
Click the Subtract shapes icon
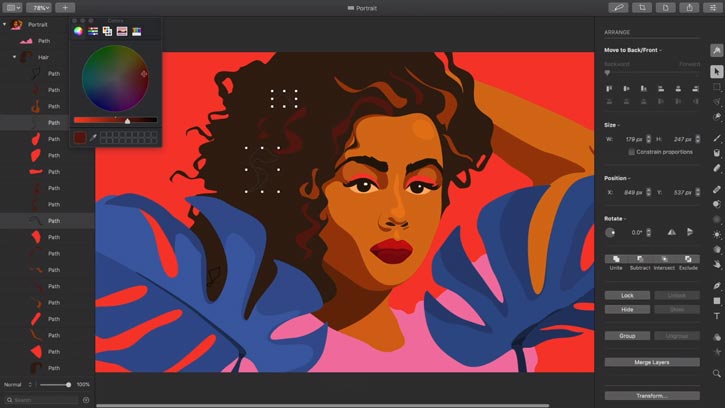click(x=640, y=259)
